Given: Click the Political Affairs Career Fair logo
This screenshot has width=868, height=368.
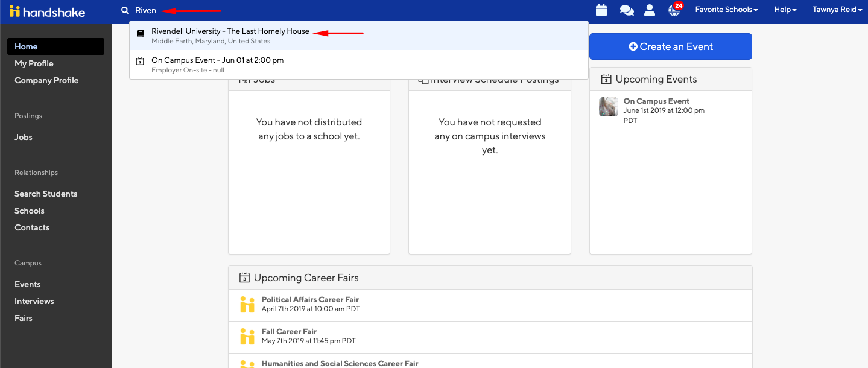Looking at the screenshot, I should 247,305.
